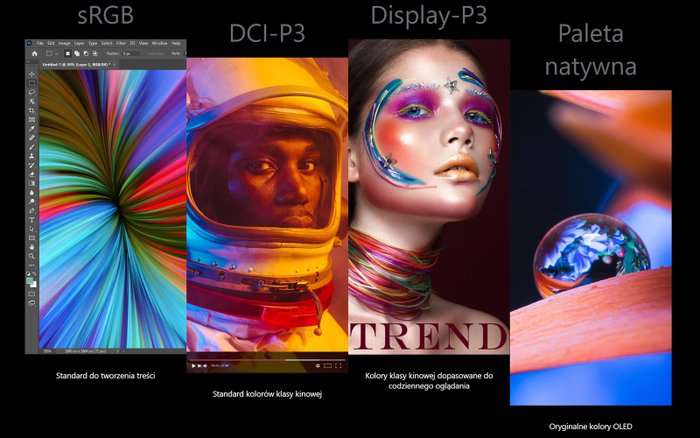
Task: Click the Paleta natywna glass ball image
Action: point(591,248)
